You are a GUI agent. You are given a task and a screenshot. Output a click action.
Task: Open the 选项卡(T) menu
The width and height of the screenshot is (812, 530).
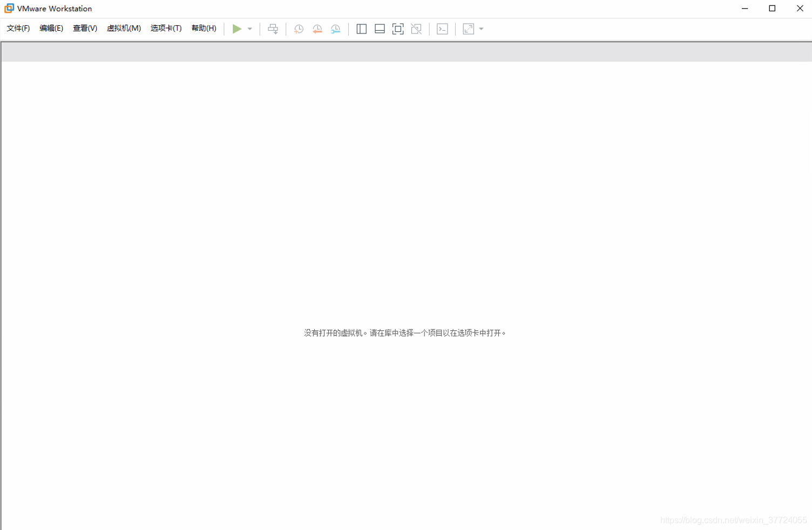tap(166, 29)
